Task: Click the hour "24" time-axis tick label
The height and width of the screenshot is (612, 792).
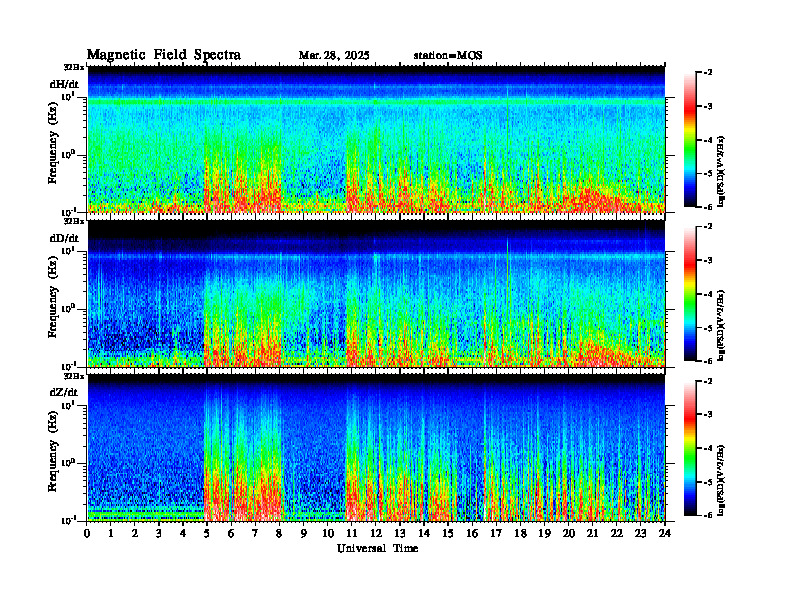Action: pyautogui.click(x=665, y=534)
